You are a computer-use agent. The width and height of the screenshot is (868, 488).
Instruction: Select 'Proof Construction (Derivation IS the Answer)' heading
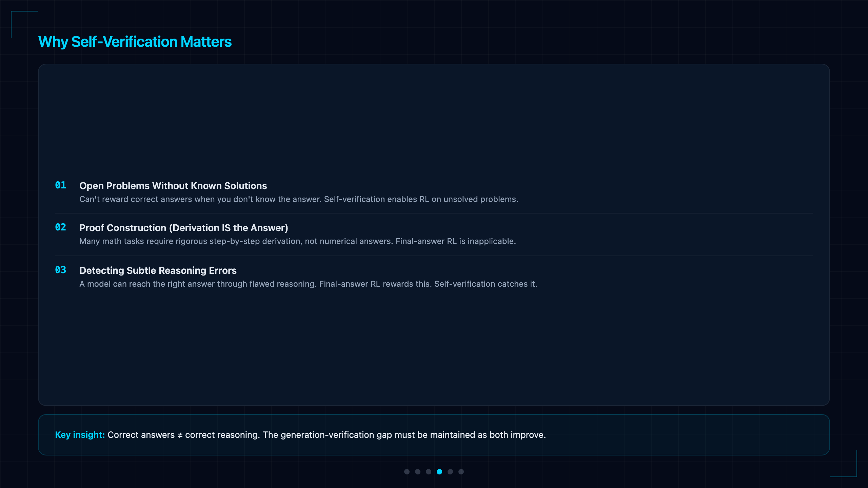tap(183, 228)
